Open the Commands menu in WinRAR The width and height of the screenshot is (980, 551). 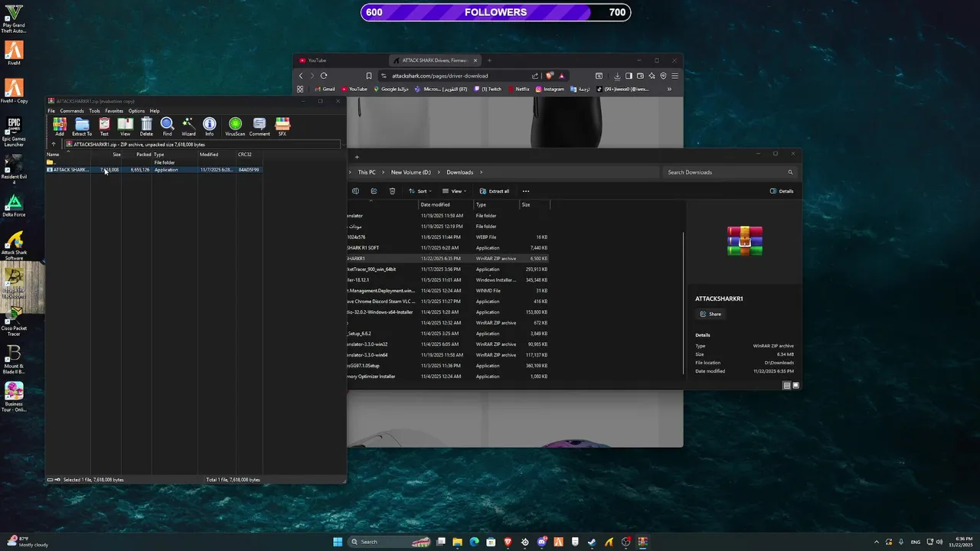[x=72, y=111]
